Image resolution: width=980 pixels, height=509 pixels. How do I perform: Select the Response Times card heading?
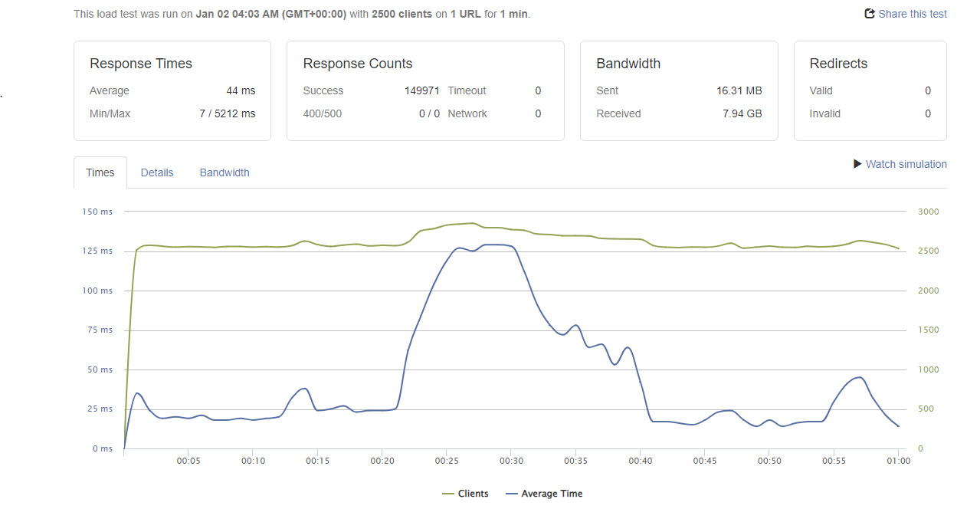pyautogui.click(x=141, y=64)
